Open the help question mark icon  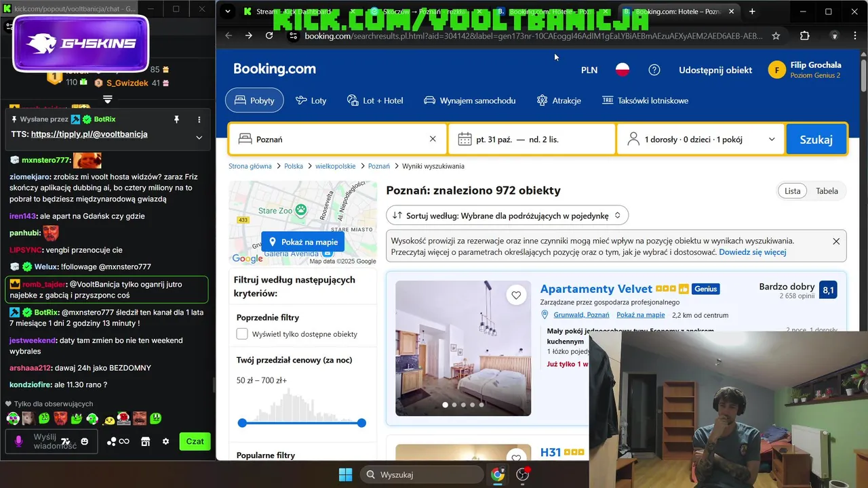coord(654,70)
